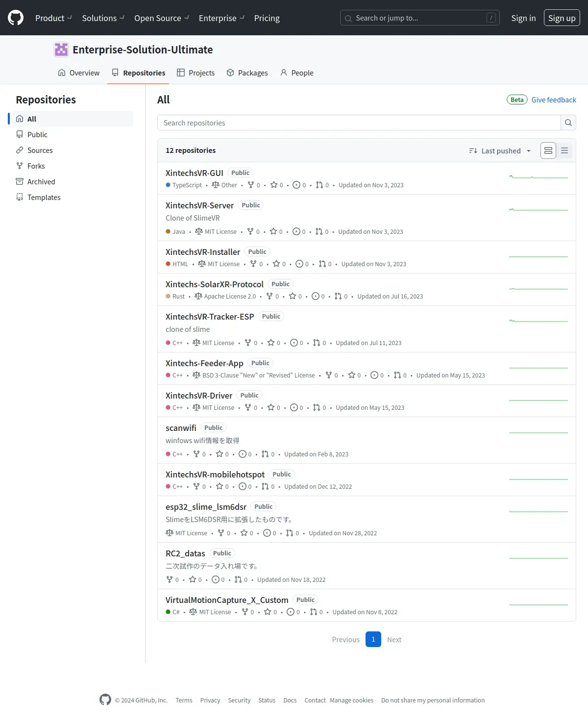
Task: Click the Give feedback link
Action: [554, 100]
